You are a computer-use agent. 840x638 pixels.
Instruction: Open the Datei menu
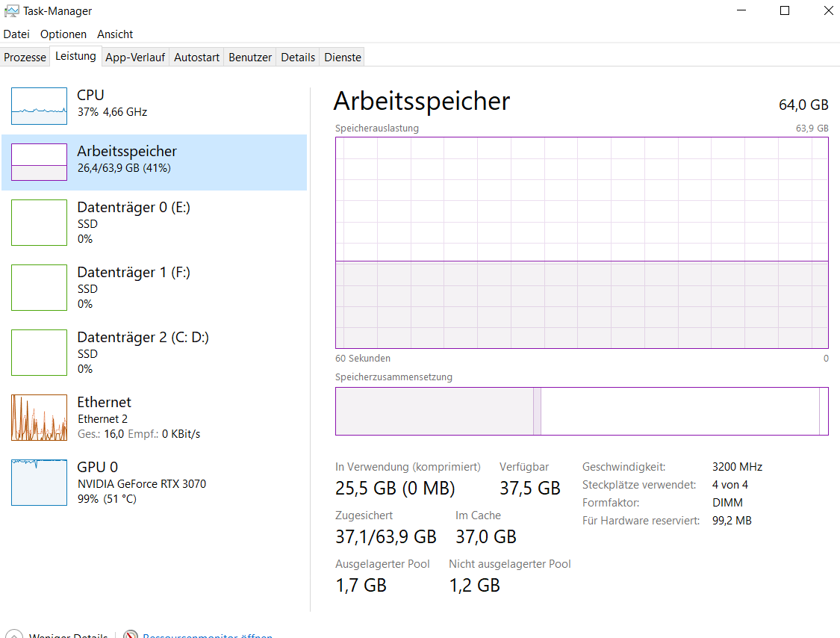point(16,34)
